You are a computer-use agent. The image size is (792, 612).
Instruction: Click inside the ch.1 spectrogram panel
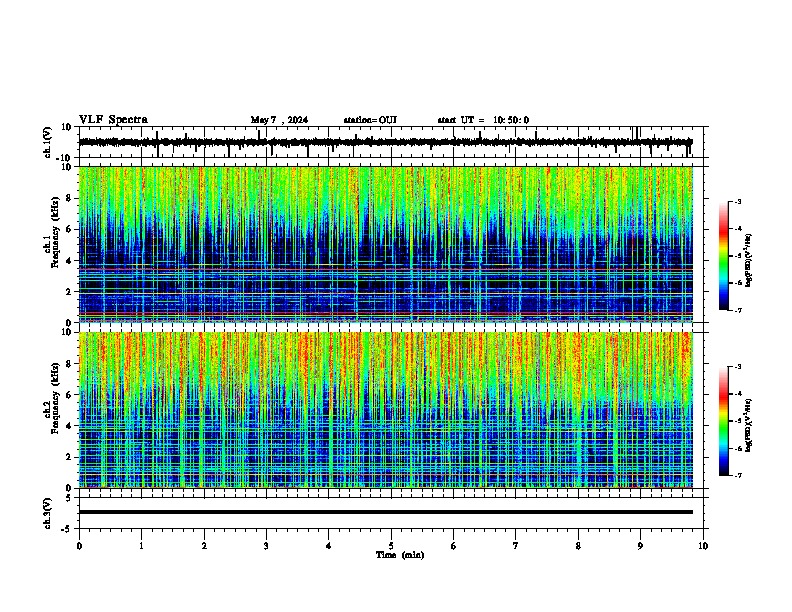click(x=385, y=244)
